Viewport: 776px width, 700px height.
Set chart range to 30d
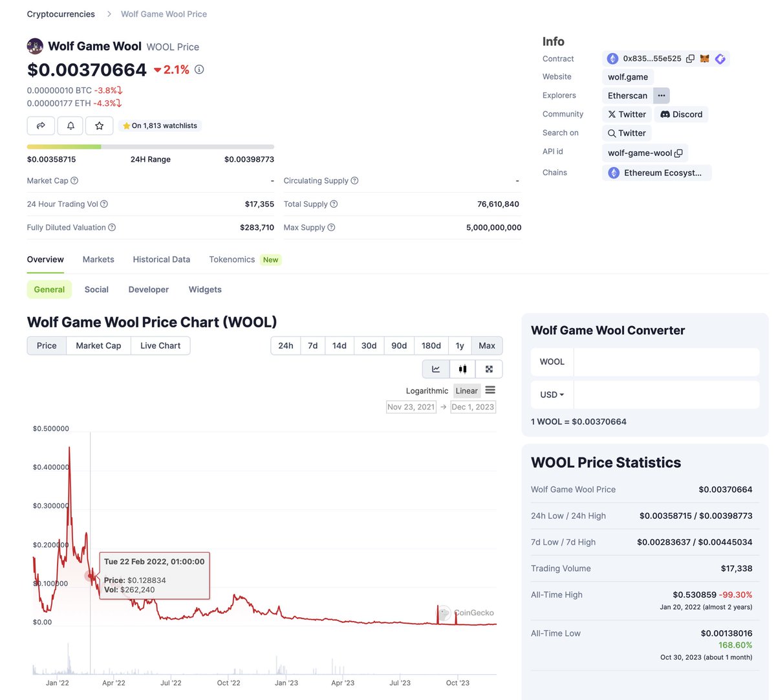369,345
